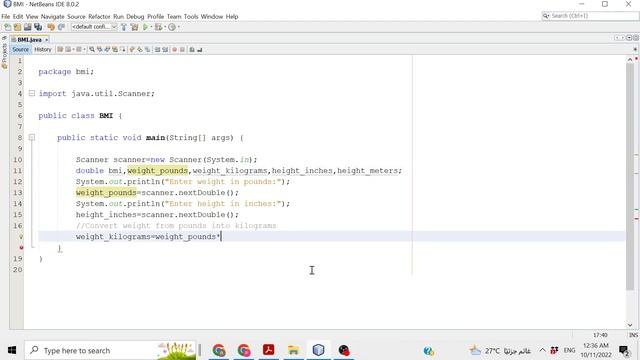Toggle a bookmark on the current line
The height and width of the screenshot is (360, 640).
147,49
